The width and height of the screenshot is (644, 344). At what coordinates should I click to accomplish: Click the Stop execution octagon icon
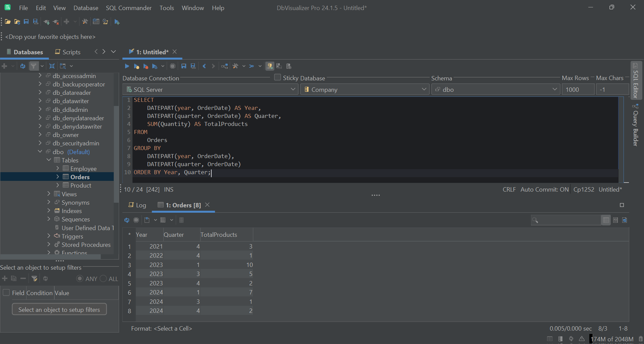172,66
